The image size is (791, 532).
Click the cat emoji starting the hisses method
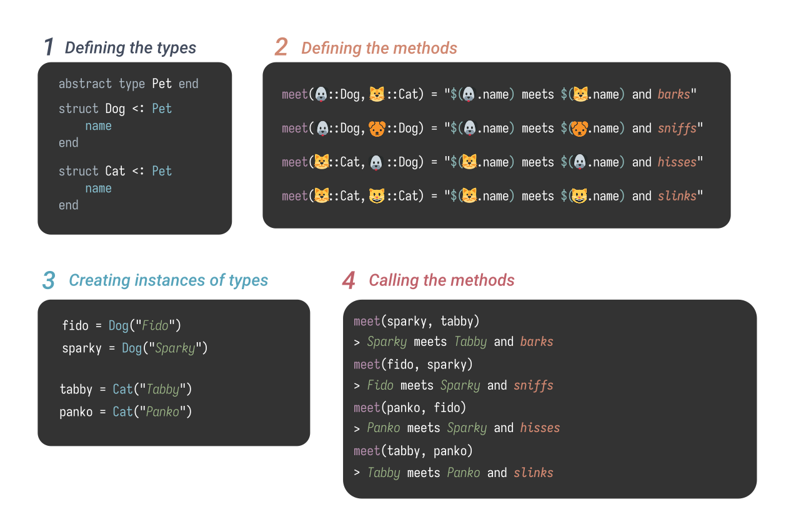[x=322, y=162]
